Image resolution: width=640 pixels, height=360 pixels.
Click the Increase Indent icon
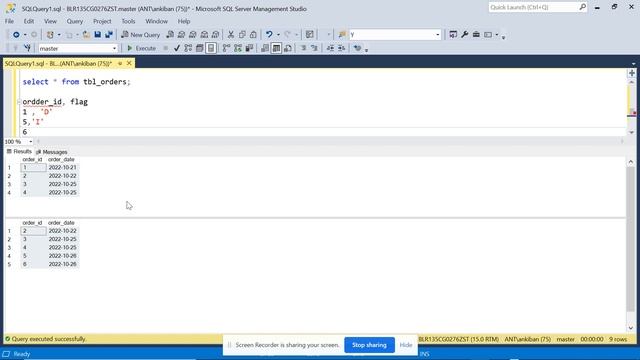point(342,48)
